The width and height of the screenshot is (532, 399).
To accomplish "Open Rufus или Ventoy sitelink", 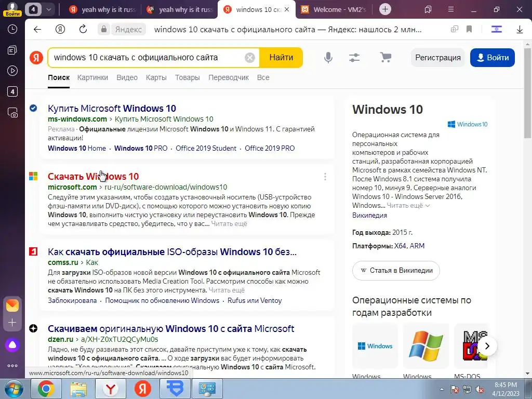I will point(255,301).
